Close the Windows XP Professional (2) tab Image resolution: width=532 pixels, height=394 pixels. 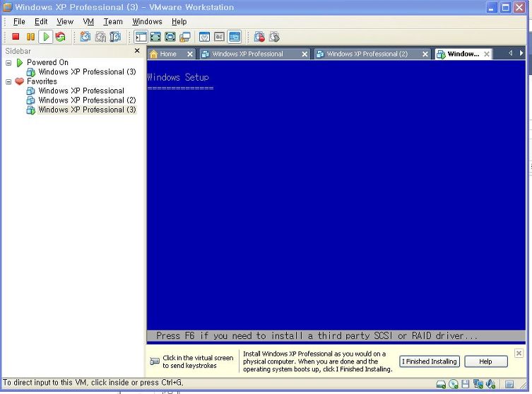coord(425,54)
